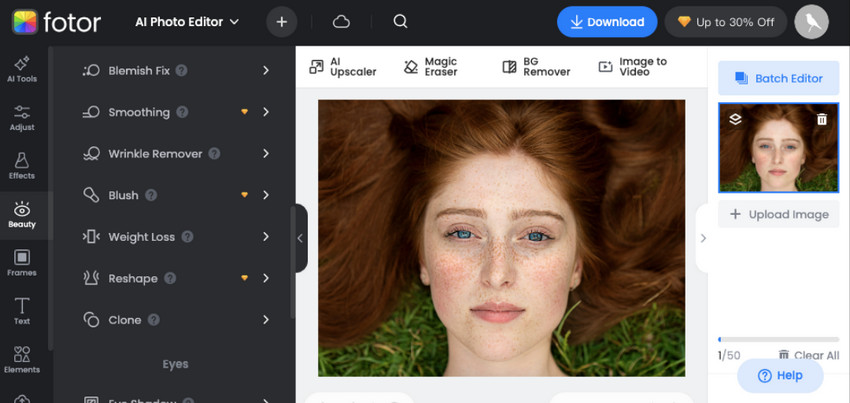Open the Help button
850x403 pixels.
tap(780, 375)
